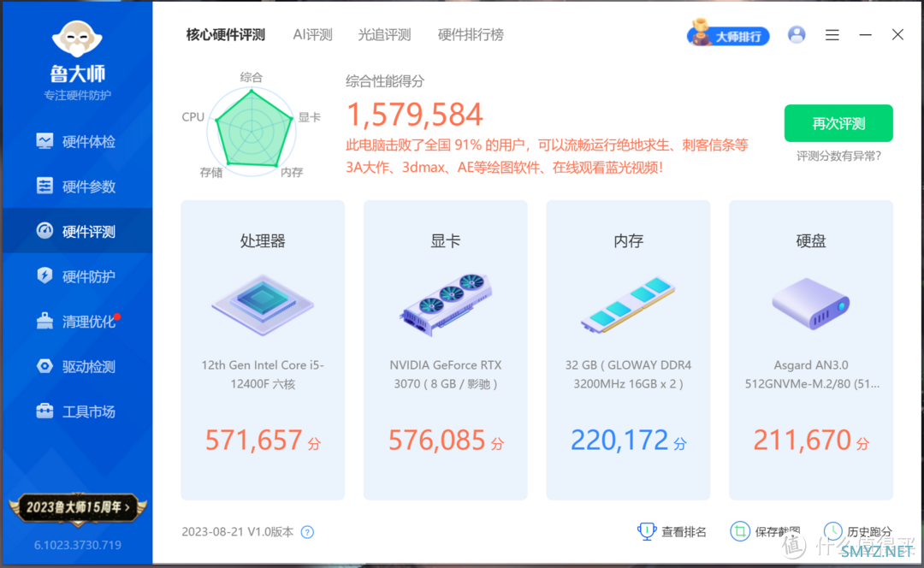Click the 查看排名 trophy icon
924x568 pixels.
coord(647,531)
